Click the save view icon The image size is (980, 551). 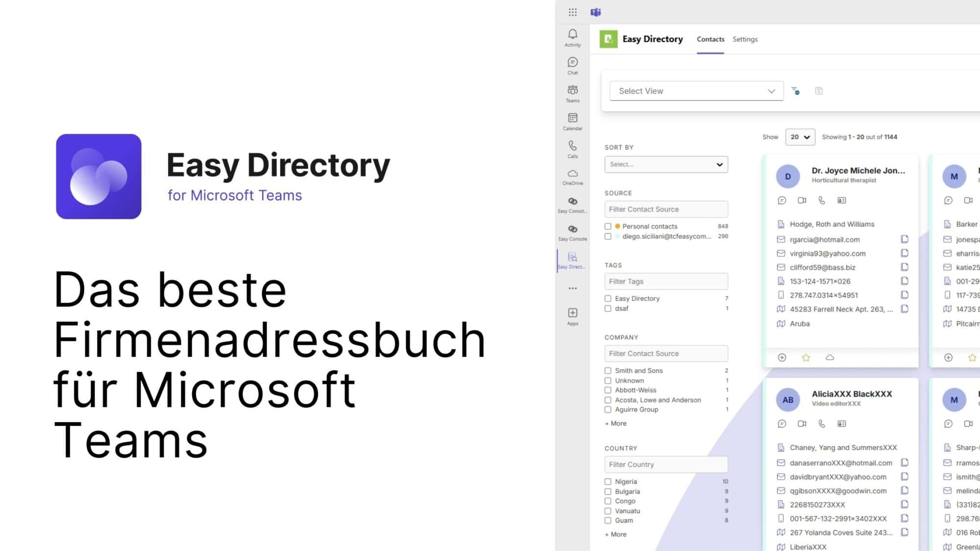(x=819, y=91)
